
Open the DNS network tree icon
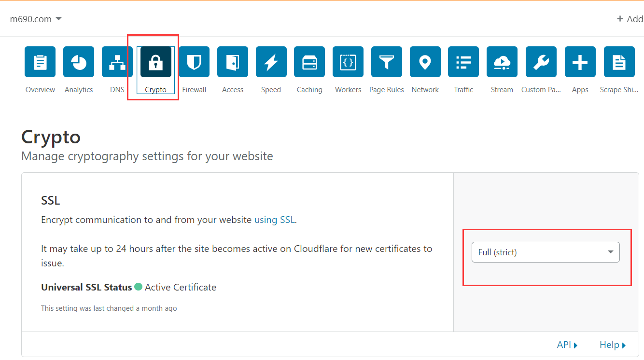click(x=117, y=62)
